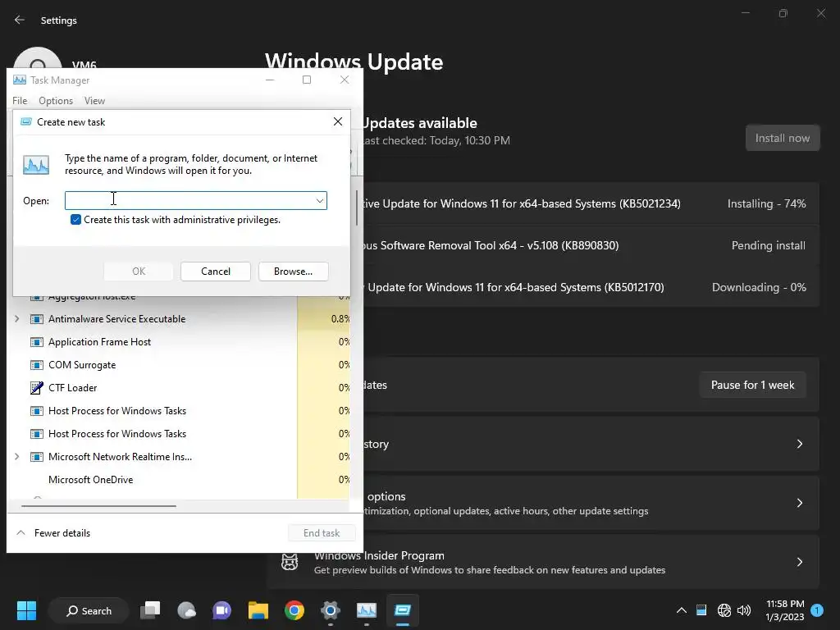This screenshot has width=840, height=630.
Task: Open the View menu in Task Manager
Action: (x=94, y=101)
